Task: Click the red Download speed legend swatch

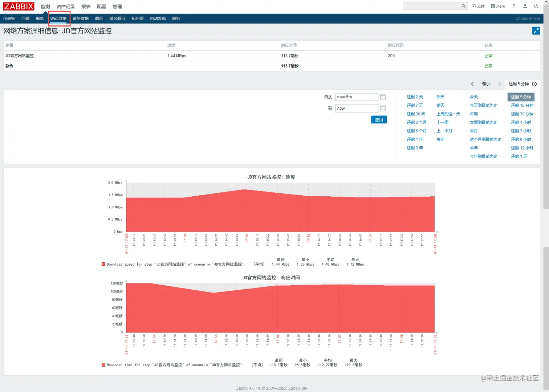Action: click(103, 264)
